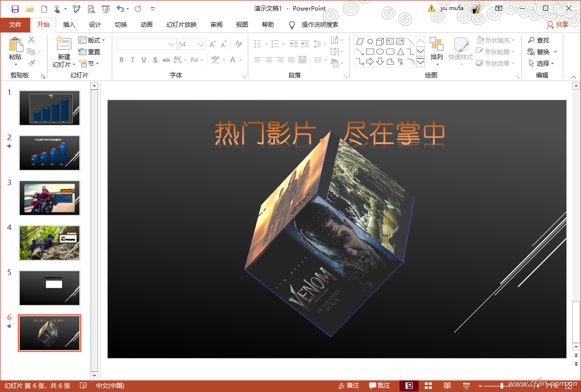
Task: Switch to the 设计 tab
Action: [x=95, y=25]
